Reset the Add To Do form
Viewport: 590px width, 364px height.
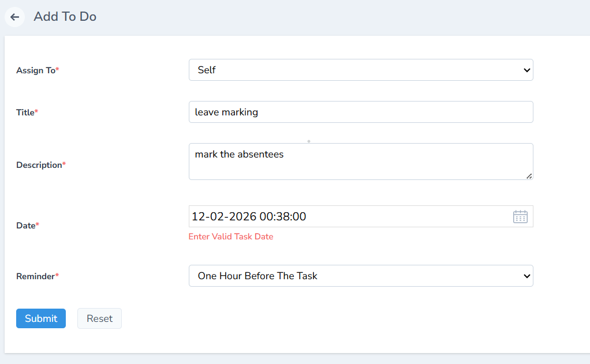tap(99, 318)
